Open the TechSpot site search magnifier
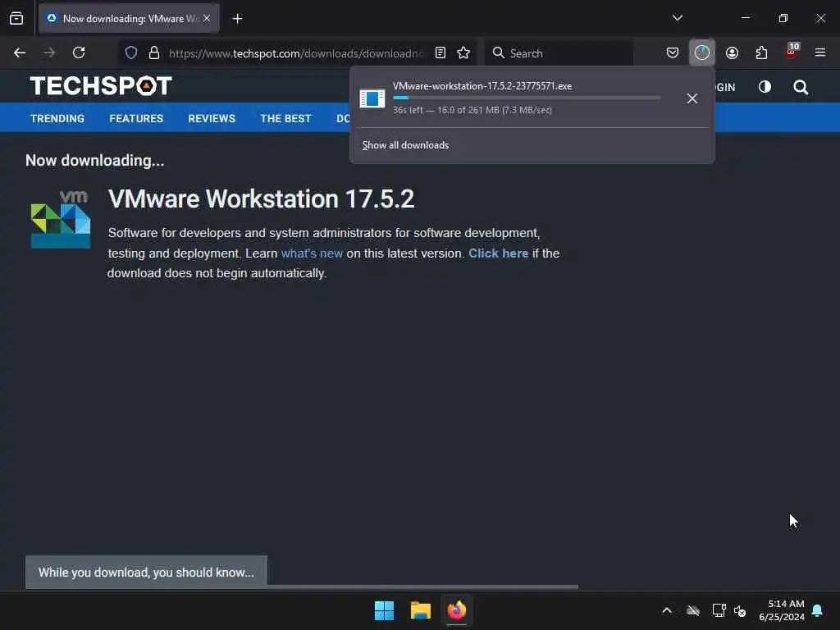840x630 pixels. point(801,87)
